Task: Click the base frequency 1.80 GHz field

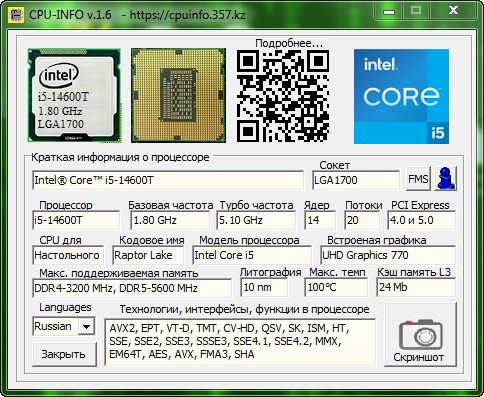Action: [x=170, y=220]
